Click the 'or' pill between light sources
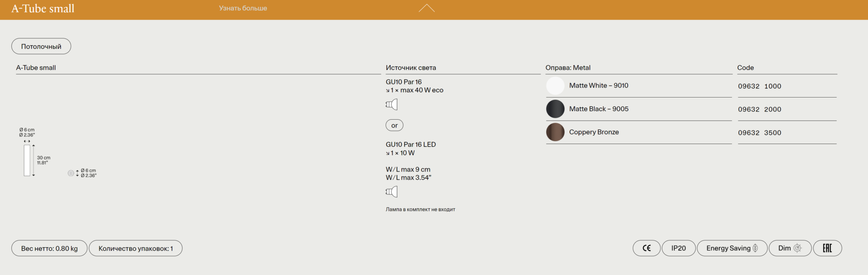868x275 pixels. coord(394,126)
